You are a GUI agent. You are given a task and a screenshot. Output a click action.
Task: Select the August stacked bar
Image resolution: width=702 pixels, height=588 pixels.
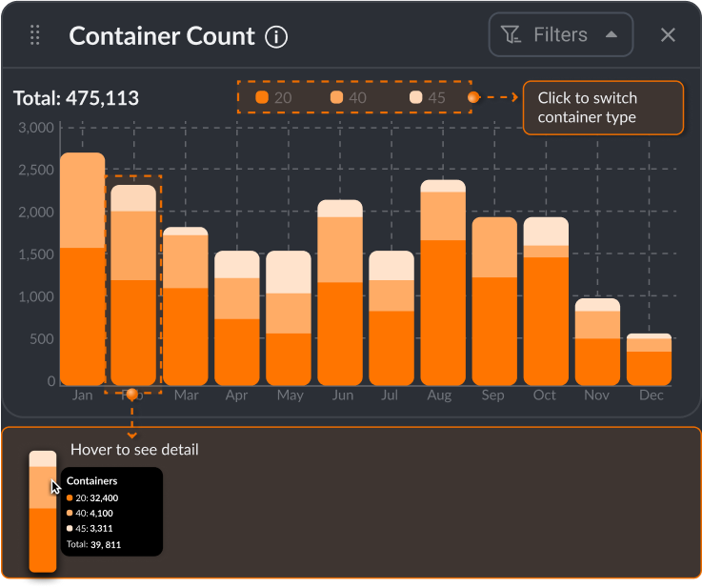(442, 282)
